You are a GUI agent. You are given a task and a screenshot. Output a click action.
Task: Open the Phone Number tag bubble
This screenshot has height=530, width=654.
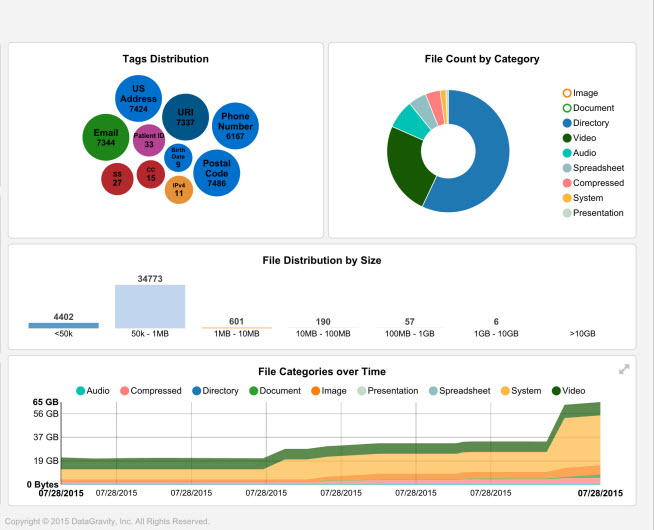coord(235,126)
